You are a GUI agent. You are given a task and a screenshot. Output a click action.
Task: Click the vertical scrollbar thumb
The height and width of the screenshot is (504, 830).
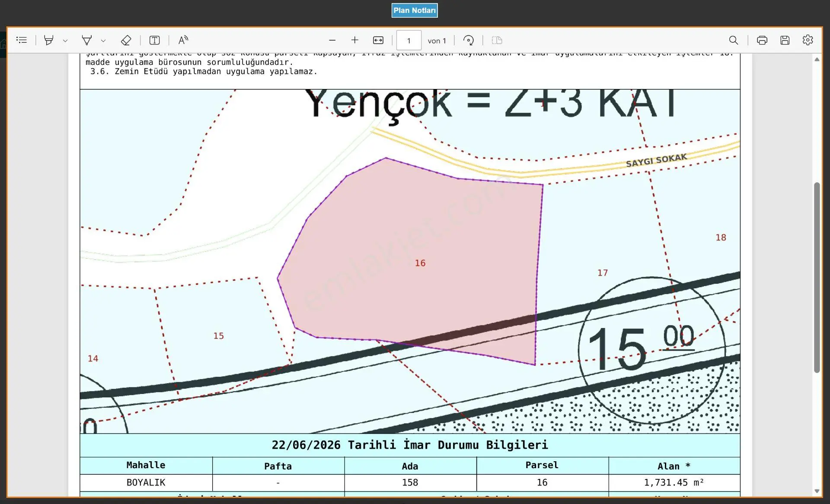click(817, 277)
